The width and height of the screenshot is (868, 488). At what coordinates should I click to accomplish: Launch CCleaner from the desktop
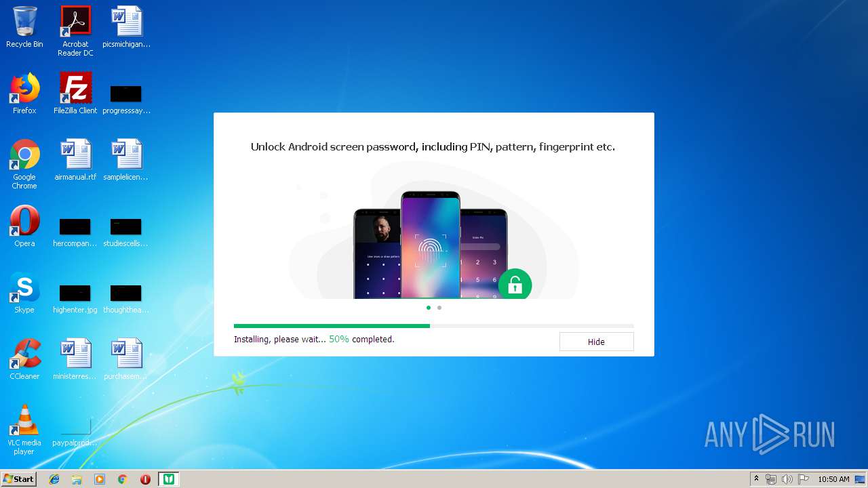(x=24, y=359)
